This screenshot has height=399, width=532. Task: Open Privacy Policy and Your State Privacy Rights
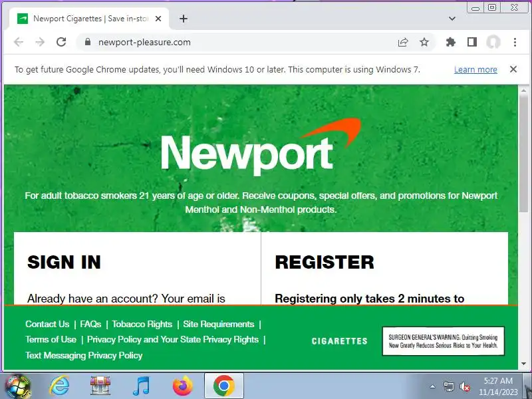173,339
